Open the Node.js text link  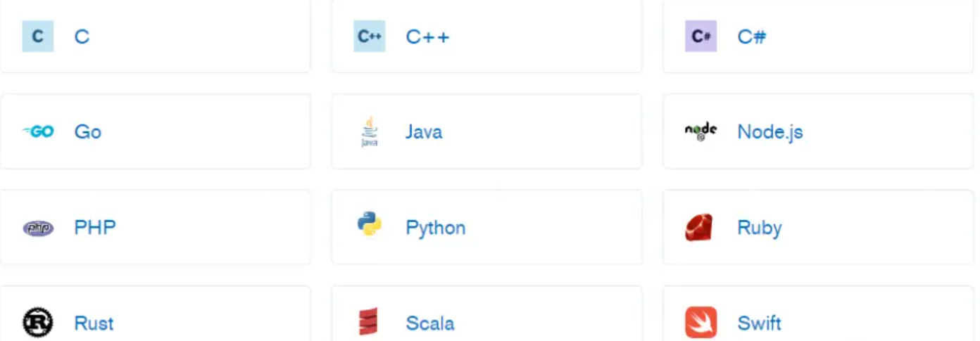coord(769,132)
